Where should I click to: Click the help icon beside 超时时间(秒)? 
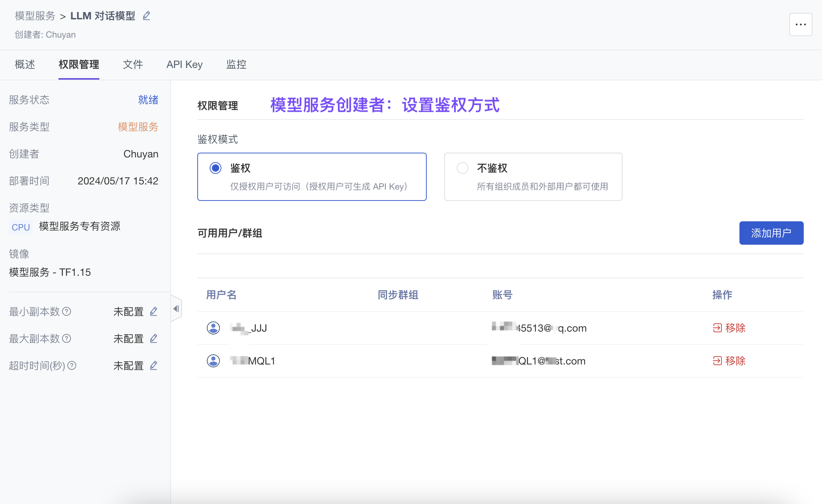click(72, 366)
